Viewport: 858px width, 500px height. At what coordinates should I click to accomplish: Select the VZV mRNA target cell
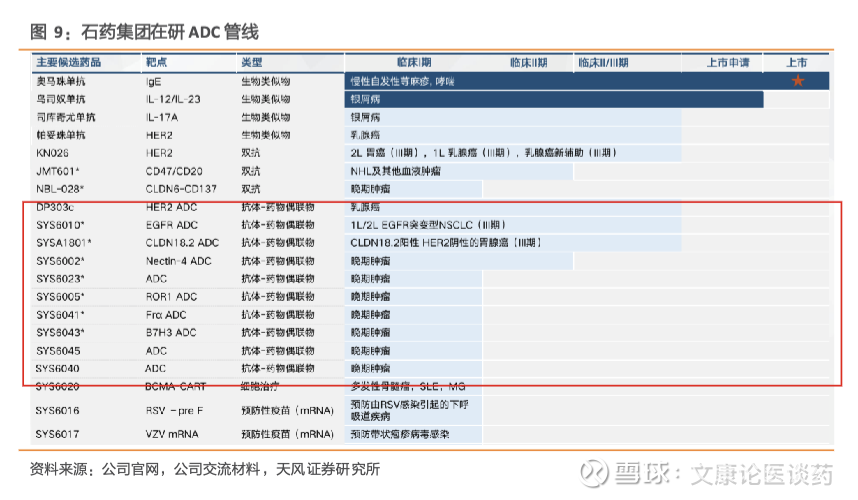pos(172,434)
